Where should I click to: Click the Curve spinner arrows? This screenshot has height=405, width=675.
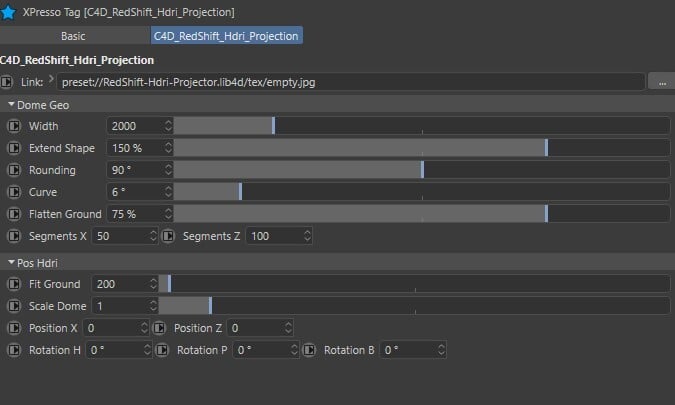tap(168, 192)
